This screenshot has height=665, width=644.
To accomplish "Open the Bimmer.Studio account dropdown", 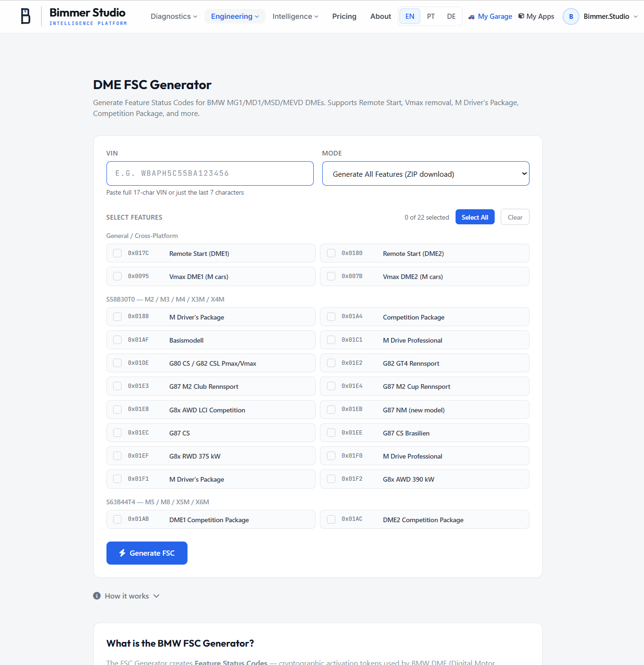I will [x=611, y=16].
